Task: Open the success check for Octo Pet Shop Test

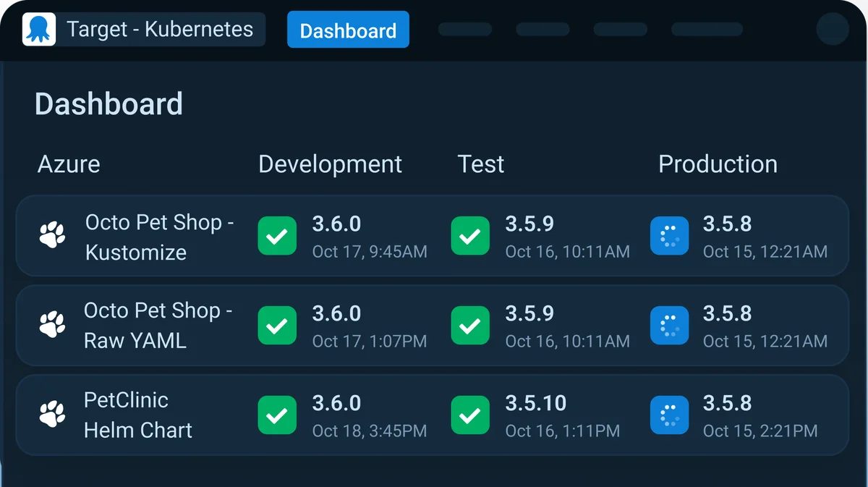Action: (470, 235)
